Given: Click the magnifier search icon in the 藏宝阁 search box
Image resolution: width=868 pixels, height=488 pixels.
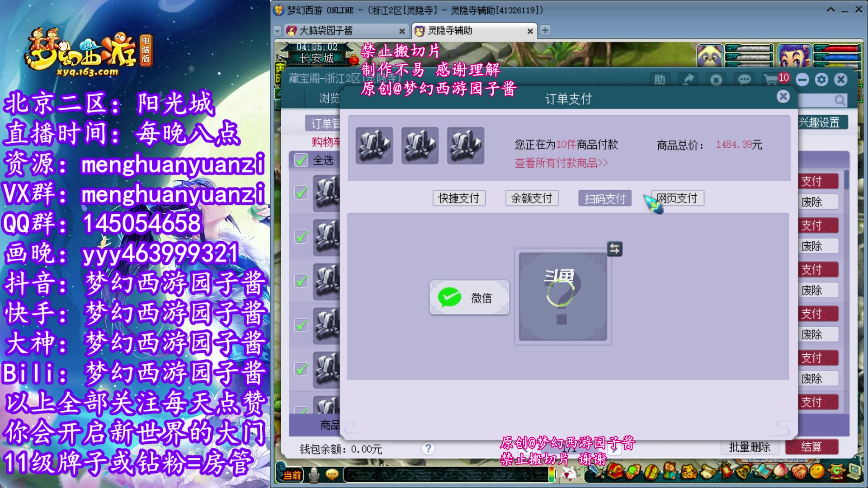Looking at the screenshot, I should (x=840, y=100).
